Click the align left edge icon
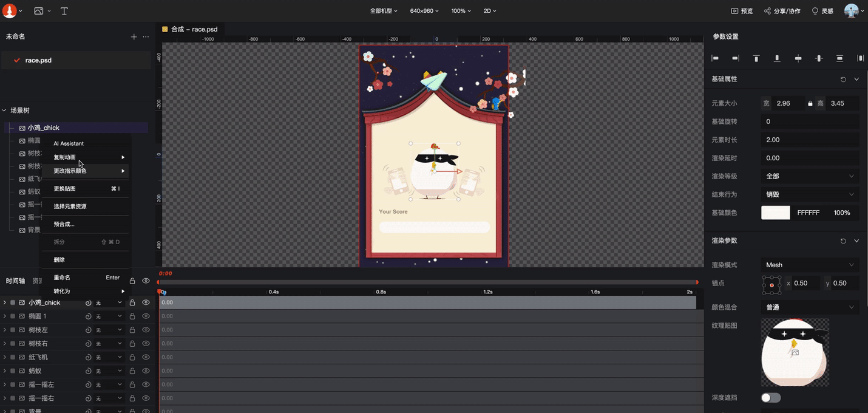The width and height of the screenshot is (868, 413). 716,58
